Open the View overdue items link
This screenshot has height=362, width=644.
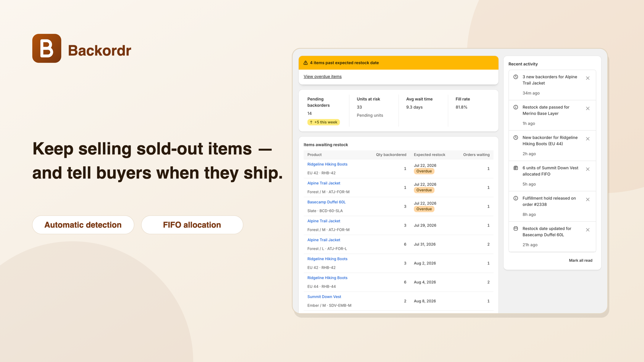tap(322, 76)
